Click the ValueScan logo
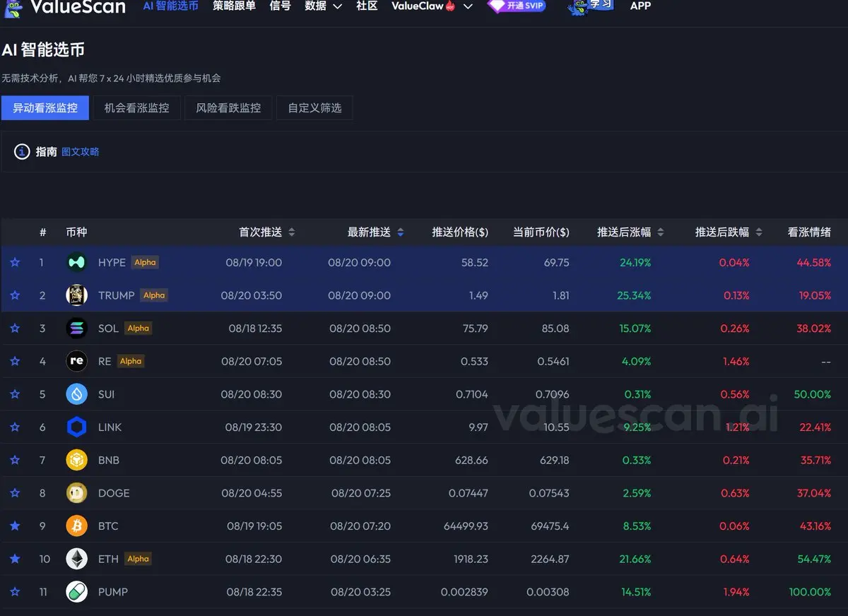Viewport: 848px width, 616px height. (65, 6)
